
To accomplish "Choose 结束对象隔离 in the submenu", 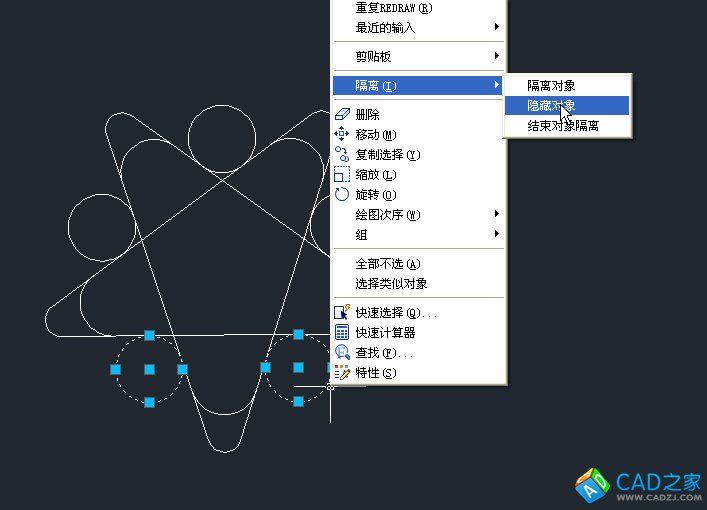I will [x=563, y=126].
